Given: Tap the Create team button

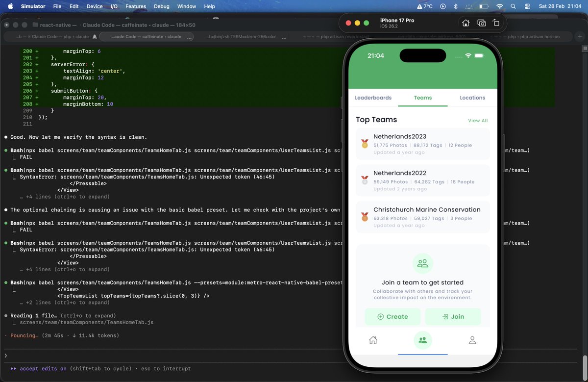Looking at the screenshot, I should click(392, 317).
